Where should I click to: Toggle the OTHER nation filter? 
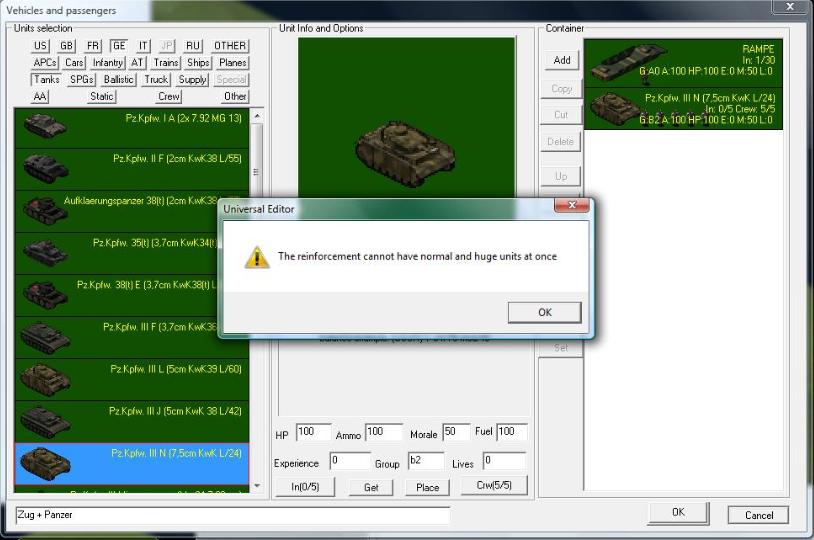pyautogui.click(x=230, y=46)
